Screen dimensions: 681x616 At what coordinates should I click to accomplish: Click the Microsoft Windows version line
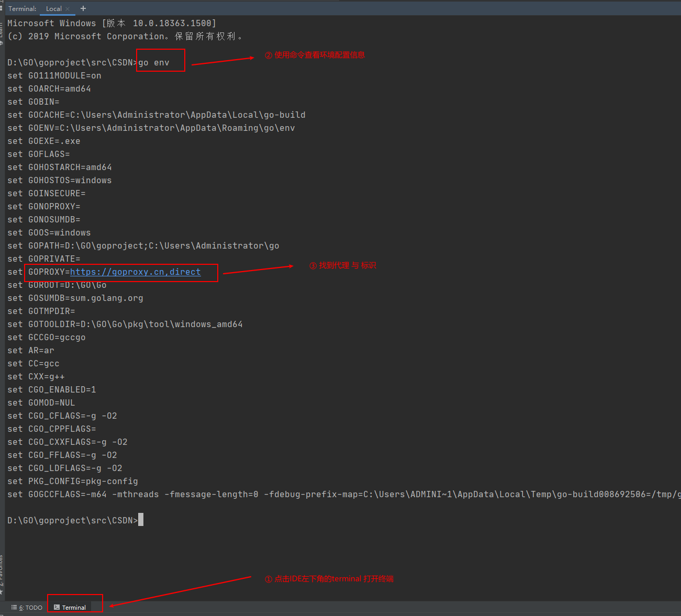(112, 24)
